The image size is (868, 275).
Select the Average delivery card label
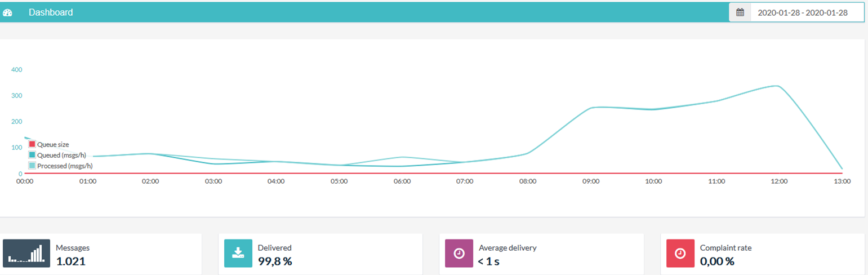tap(508, 247)
